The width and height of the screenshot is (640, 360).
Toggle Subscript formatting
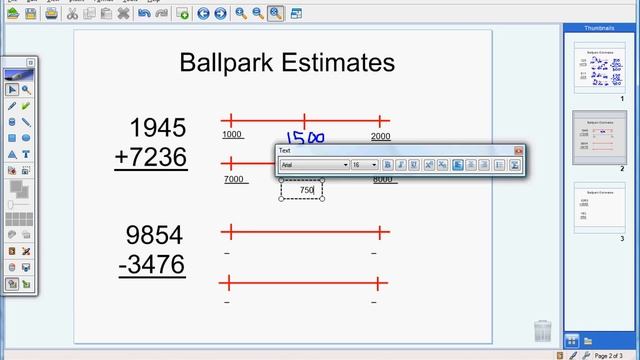[442, 164]
